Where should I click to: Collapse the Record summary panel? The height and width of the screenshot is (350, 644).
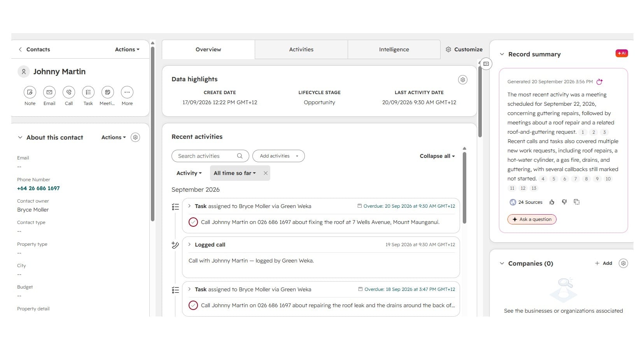(502, 54)
